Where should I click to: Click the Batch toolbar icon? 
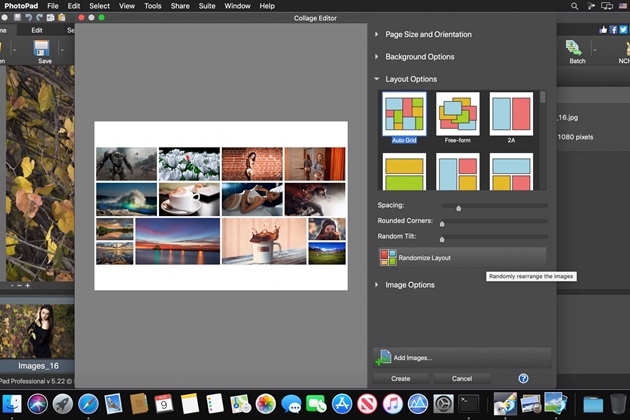pos(576,50)
